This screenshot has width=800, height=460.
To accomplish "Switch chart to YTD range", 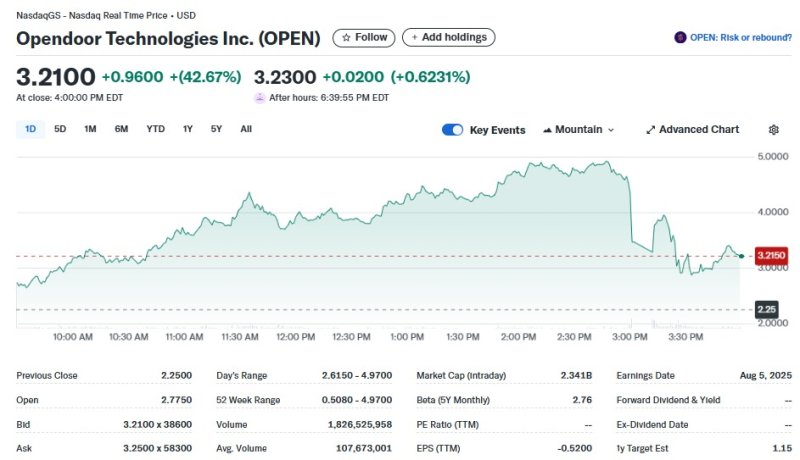I will click(x=155, y=129).
